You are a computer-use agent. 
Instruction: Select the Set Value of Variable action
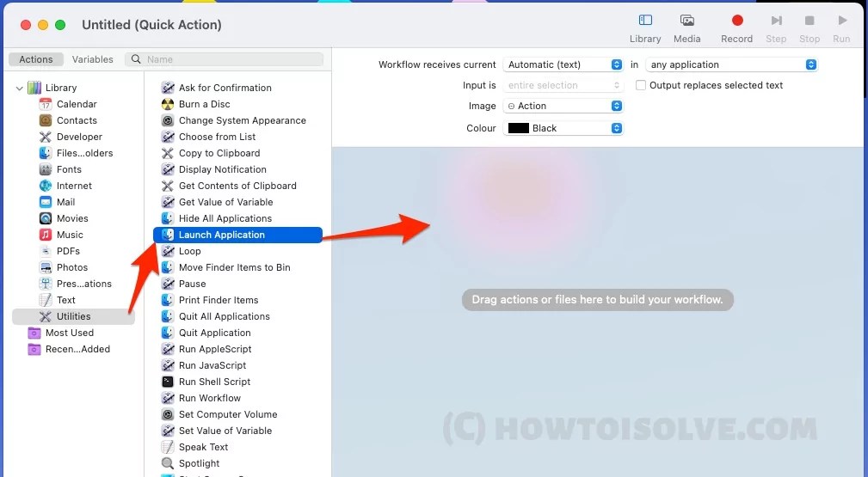click(x=225, y=431)
